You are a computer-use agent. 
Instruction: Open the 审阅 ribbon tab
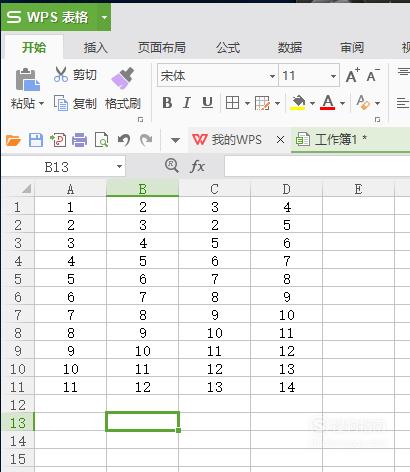click(x=352, y=47)
